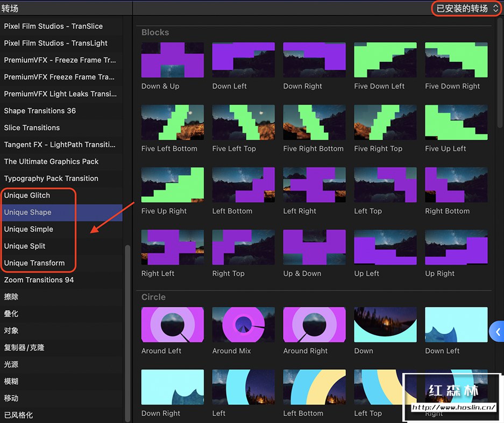Select the Around Right circle transition

tap(314, 325)
